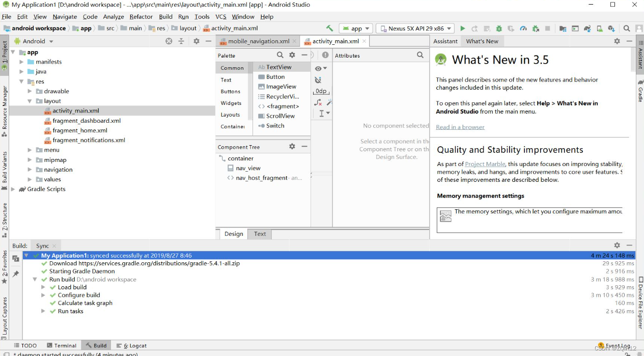Open Palette settings gear
This screenshot has width=644, height=356.
pyautogui.click(x=292, y=55)
